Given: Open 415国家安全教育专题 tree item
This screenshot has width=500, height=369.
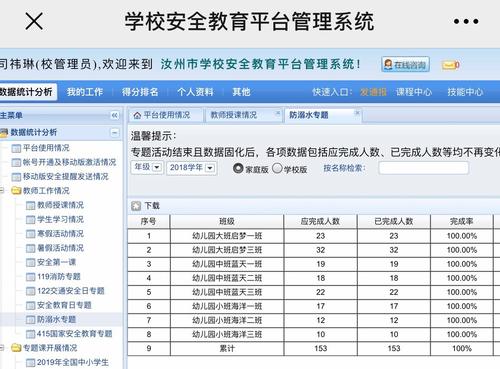Looking at the screenshot, I should click(x=74, y=334).
